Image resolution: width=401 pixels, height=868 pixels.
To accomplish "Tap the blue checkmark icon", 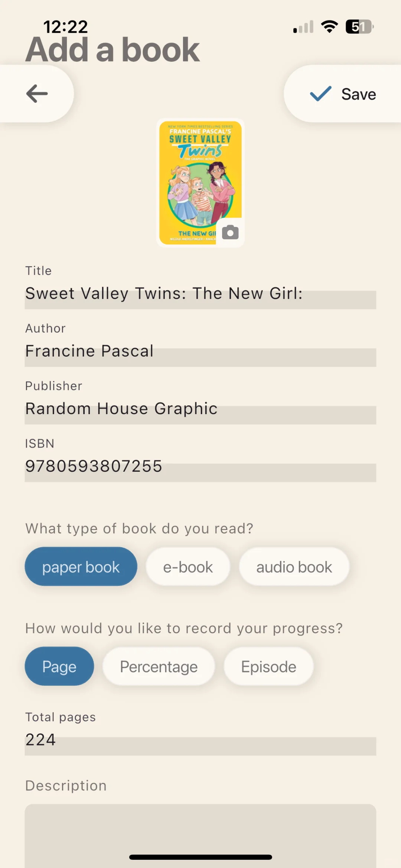I will tap(320, 94).
